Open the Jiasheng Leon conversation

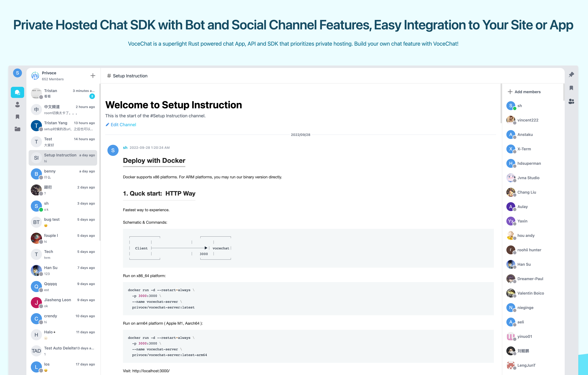tap(63, 303)
